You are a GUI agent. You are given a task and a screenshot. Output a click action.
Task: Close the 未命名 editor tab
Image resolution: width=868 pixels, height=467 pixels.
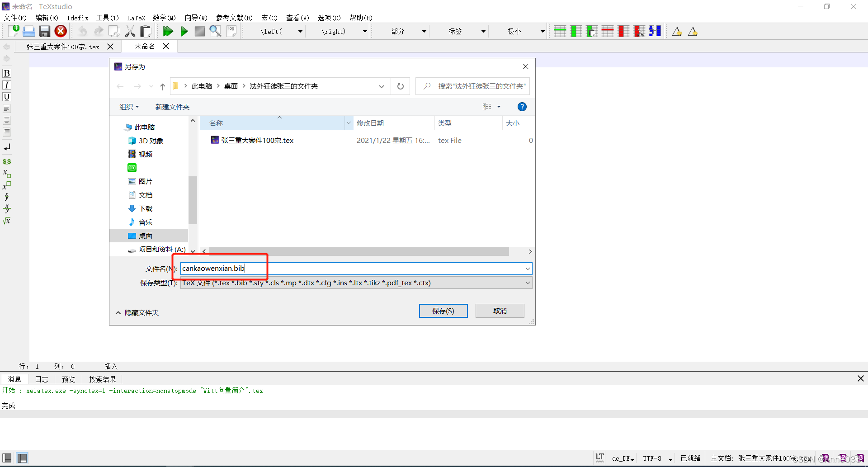166,46
